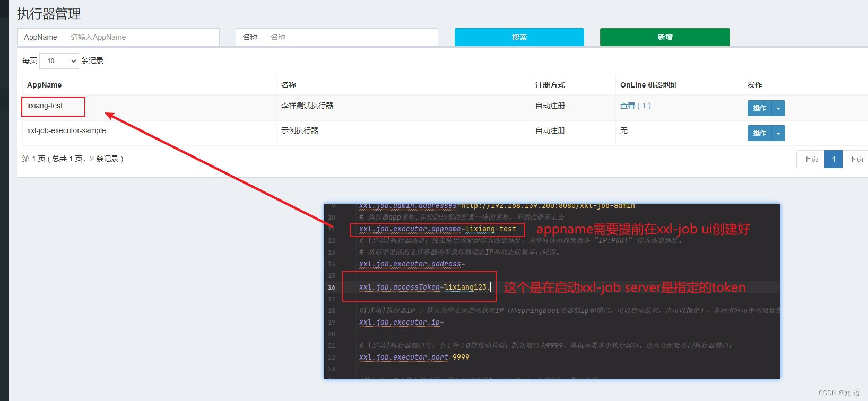Click the xxl.job.executor.appname line in the code

click(x=437, y=229)
